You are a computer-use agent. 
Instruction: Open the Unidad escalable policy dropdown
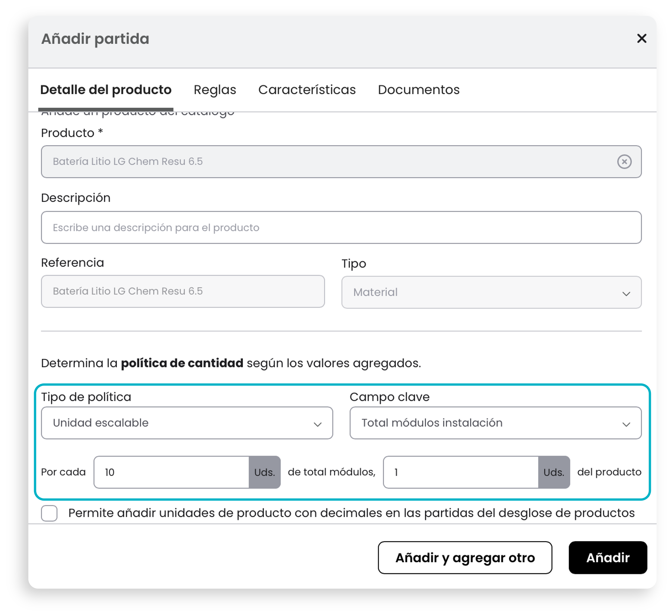click(187, 423)
